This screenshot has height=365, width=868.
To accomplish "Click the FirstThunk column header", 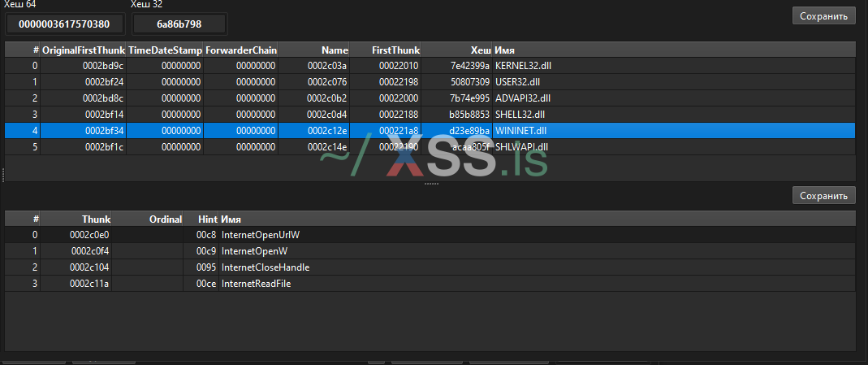I will click(386, 50).
